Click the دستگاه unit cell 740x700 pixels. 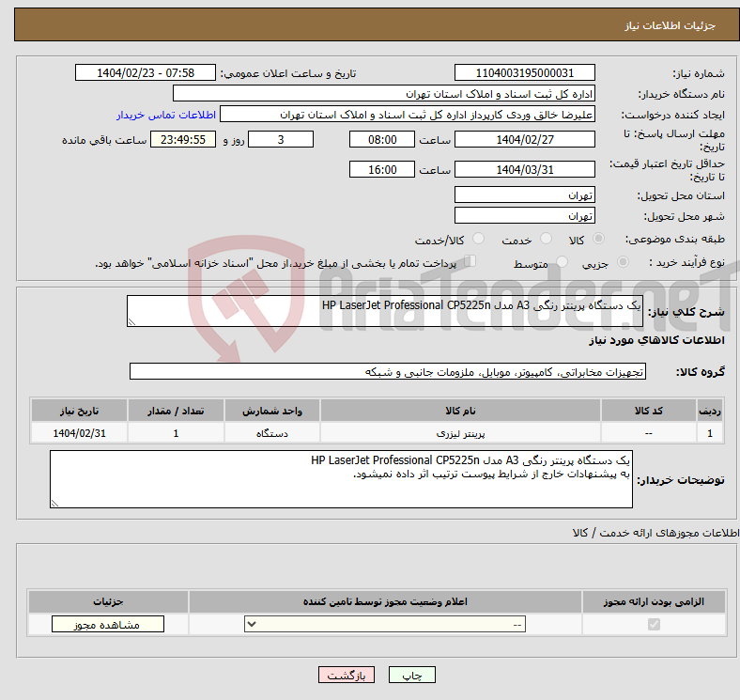point(272,433)
